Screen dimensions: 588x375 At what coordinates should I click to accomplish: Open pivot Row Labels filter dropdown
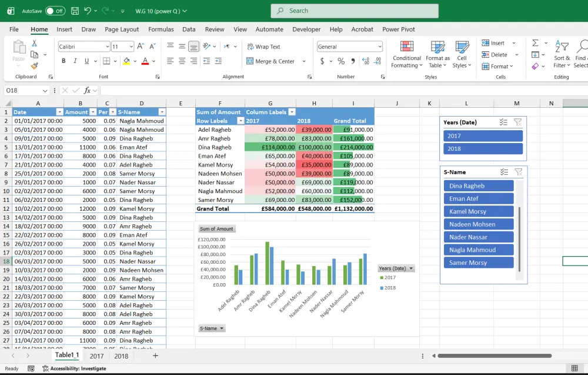pos(240,121)
